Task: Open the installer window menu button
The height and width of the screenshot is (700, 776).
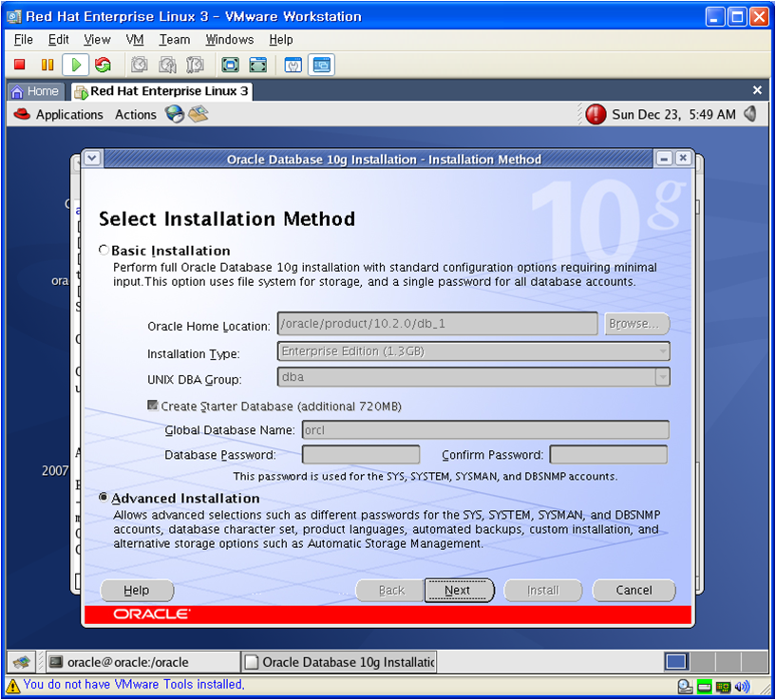Action: [x=92, y=159]
